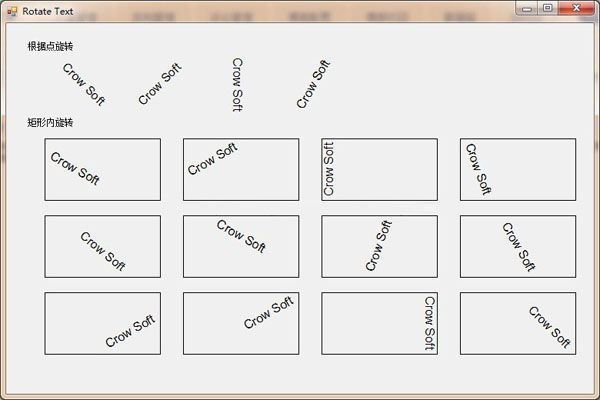Click Crow Soft in first rectangle of top row
The height and width of the screenshot is (400, 600).
75,168
